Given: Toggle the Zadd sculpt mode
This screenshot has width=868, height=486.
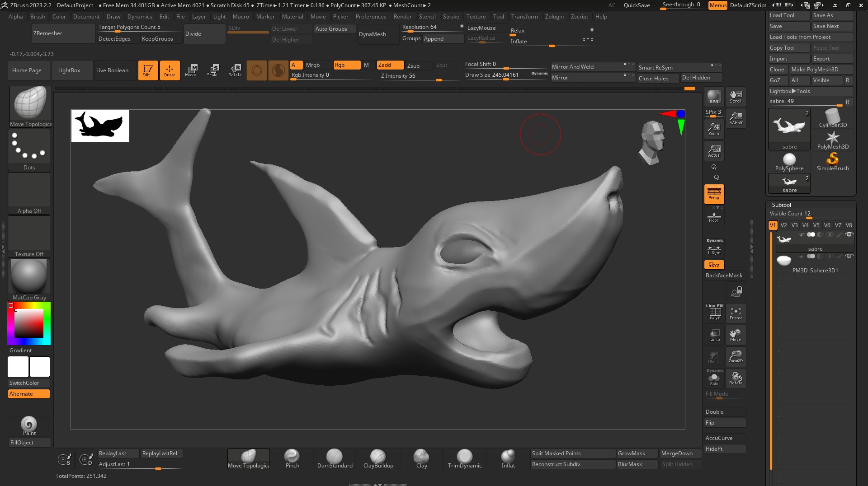Looking at the screenshot, I should pyautogui.click(x=390, y=65).
